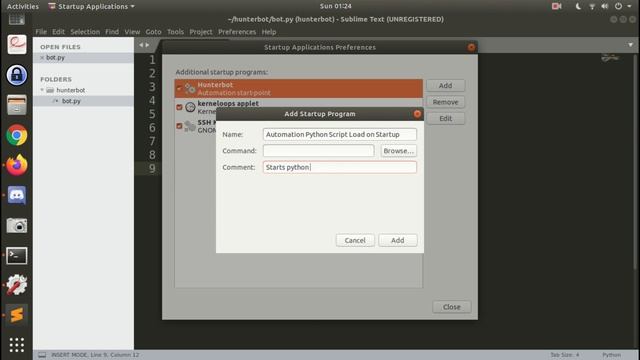
Task: Open Chrome from the dock
Action: [x=17, y=136]
